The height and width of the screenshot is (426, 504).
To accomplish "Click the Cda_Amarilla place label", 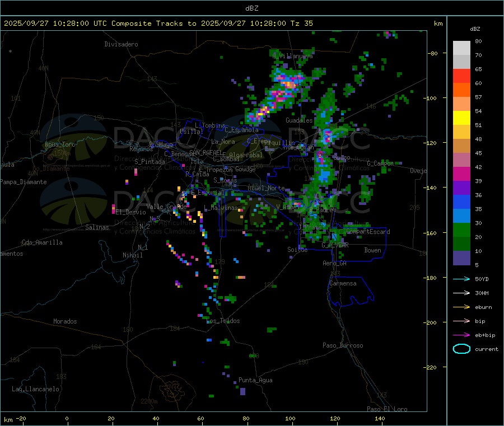I will click(x=42, y=242).
